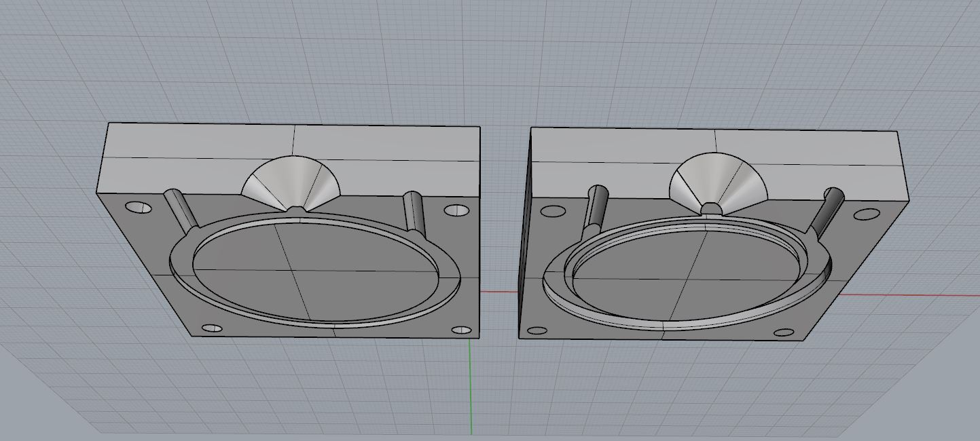Pick the upper-left bolt hole of left mold

coord(139,206)
